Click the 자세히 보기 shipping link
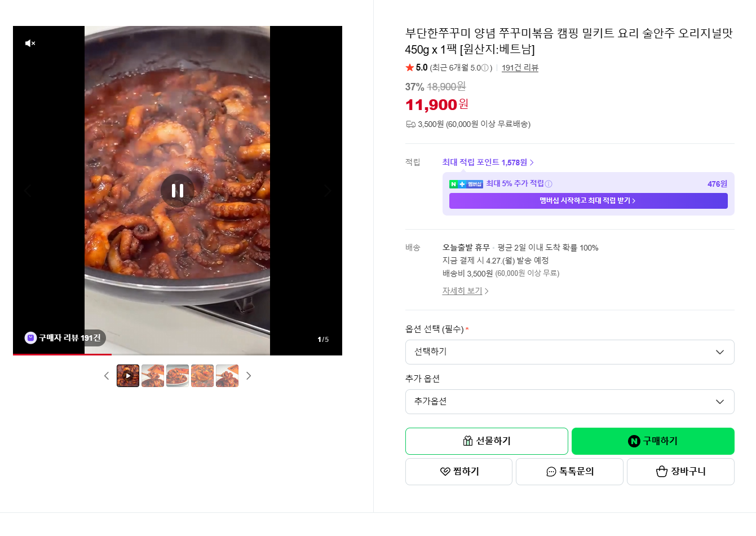 [462, 291]
